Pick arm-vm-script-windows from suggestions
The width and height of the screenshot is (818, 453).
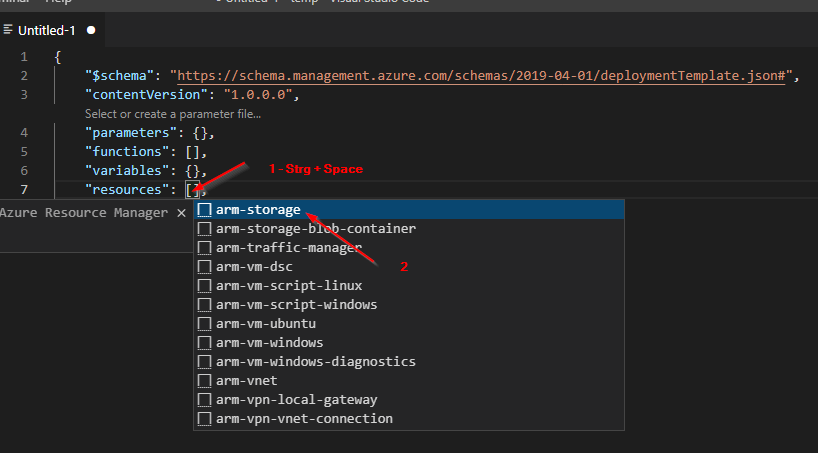pyautogui.click(x=409, y=305)
